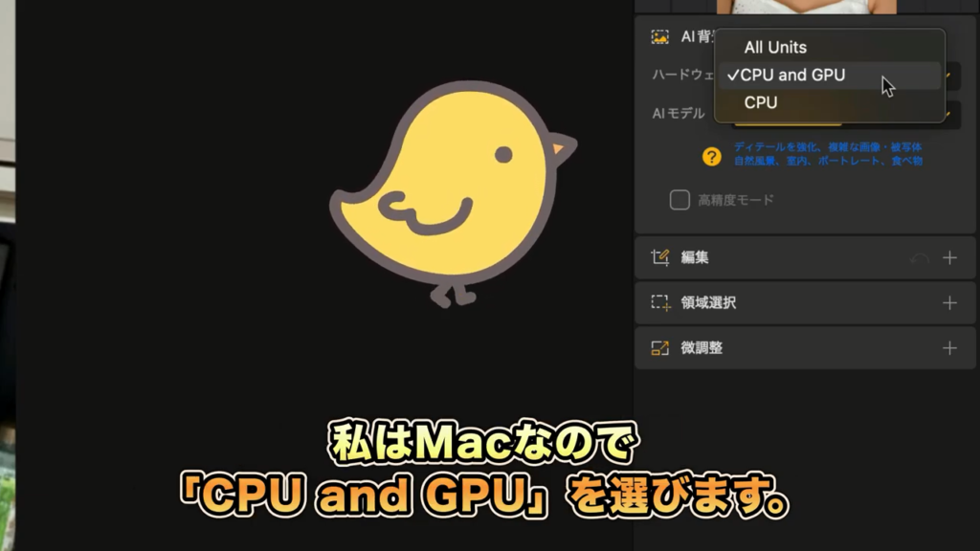Pick the CPU only option
Image resolution: width=980 pixels, height=551 pixels.
coord(761,102)
